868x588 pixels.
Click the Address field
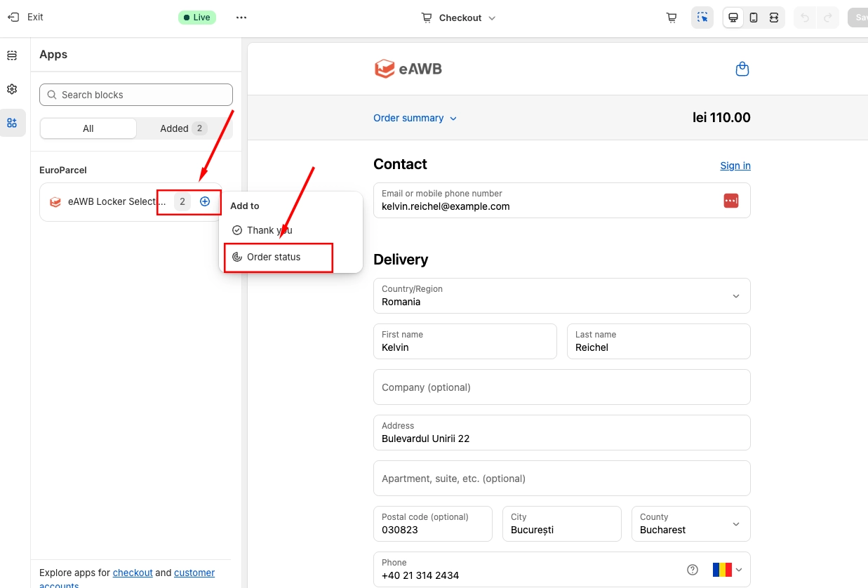tap(562, 433)
